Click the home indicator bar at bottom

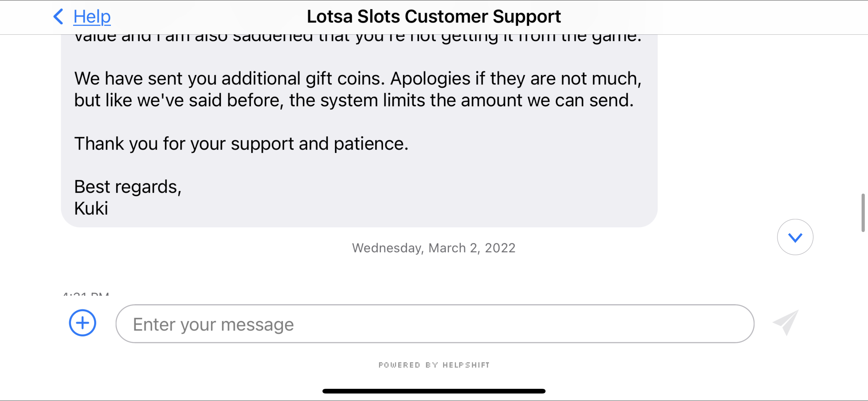coord(434,391)
